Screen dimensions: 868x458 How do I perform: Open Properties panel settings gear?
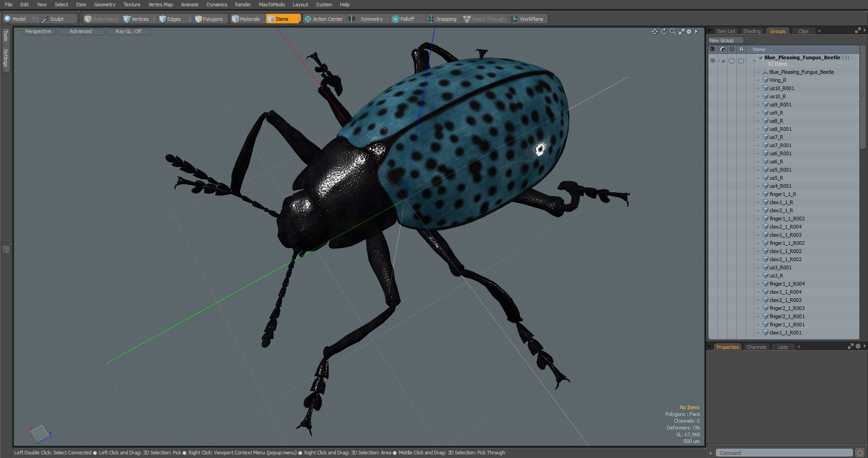tap(858, 346)
